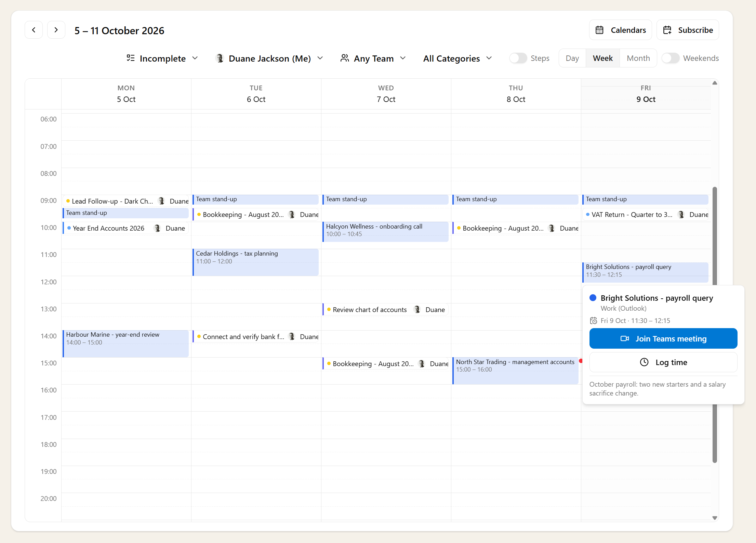Go to next week with right chevron
The width and height of the screenshot is (756, 543).
point(56,30)
